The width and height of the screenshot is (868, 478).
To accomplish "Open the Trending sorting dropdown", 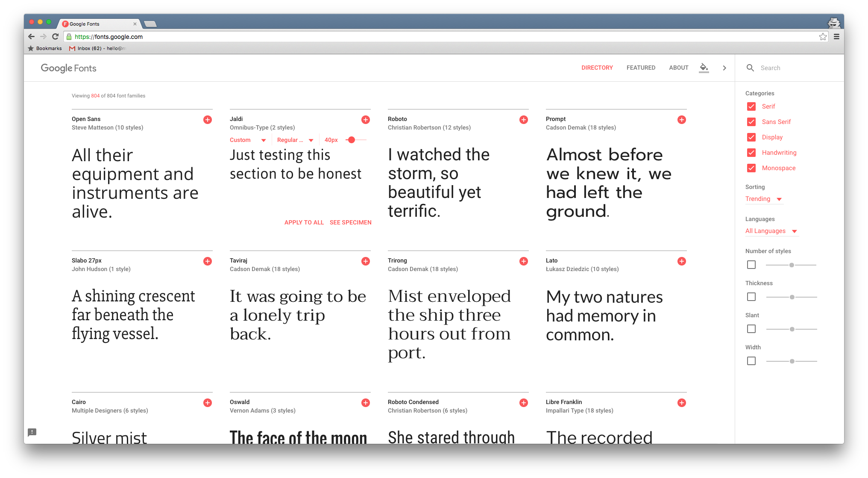I will [x=764, y=199].
